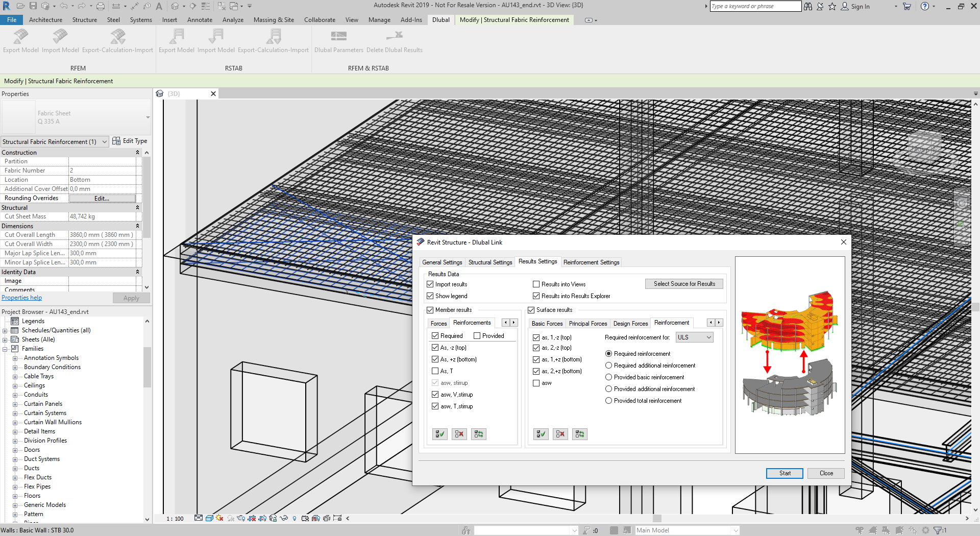
Task: Click Project Browser vertical scrollbar thumb
Action: [147, 368]
